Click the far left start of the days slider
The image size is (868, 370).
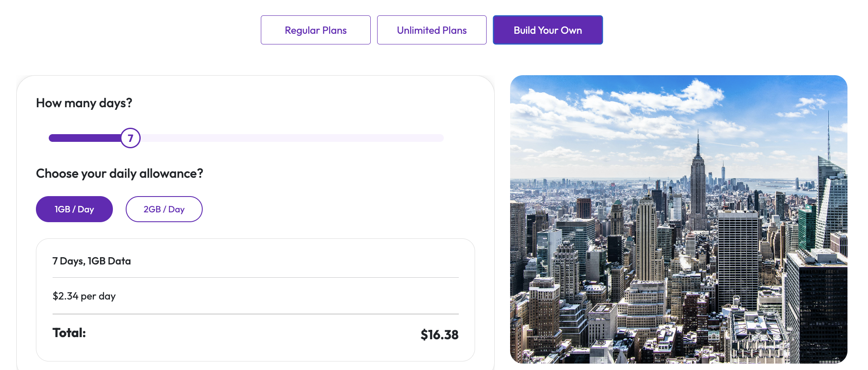click(x=51, y=138)
